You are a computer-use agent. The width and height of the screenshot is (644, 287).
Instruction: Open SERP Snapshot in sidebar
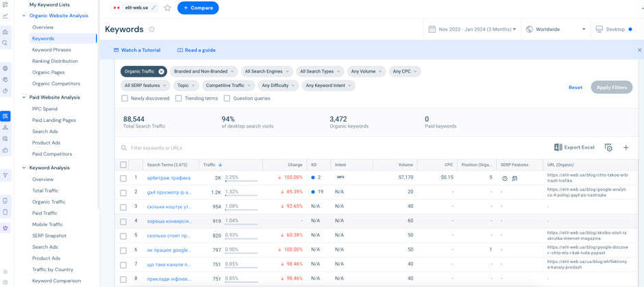tap(49, 236)
